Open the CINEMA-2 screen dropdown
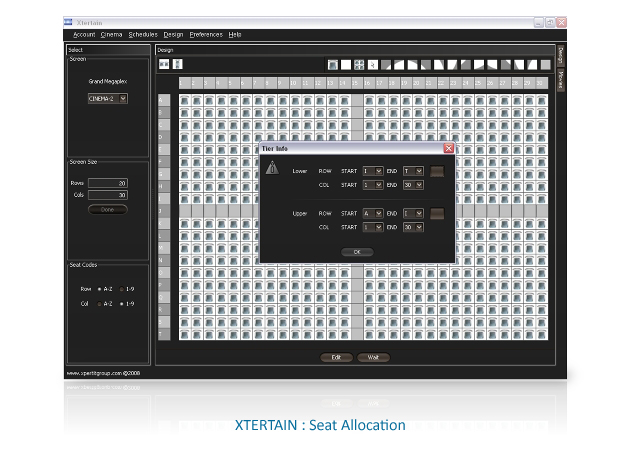Screen dimensions: 640x451 pos(108,98)
